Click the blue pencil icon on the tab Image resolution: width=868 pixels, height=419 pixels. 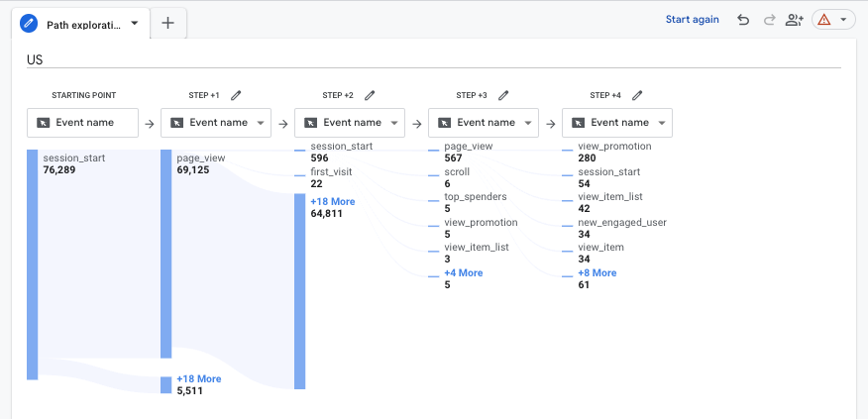29,23
